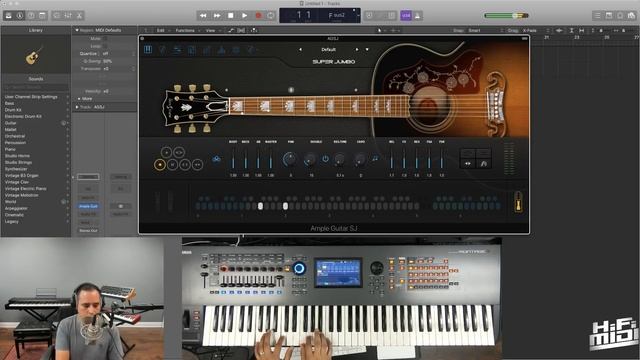Screen dimensions: 640x360
Task: Click the LCD position display reading 1 1
Action: click(x=303, y=15)
